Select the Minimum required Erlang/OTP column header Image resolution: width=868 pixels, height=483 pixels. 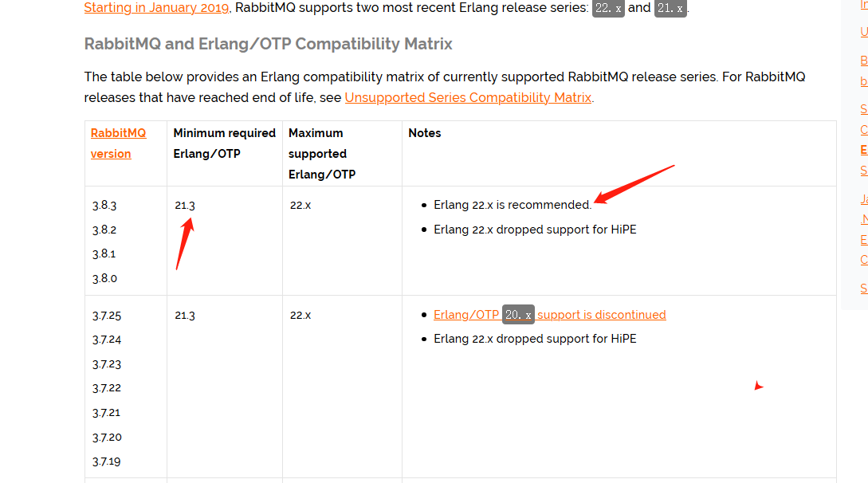tap(224, 143)
